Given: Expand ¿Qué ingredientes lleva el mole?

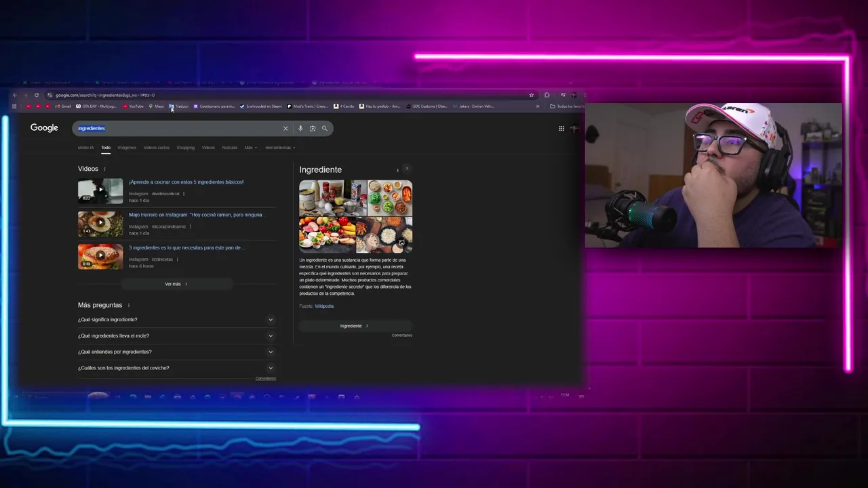Looking at the screenshot, I should (176, 336).
